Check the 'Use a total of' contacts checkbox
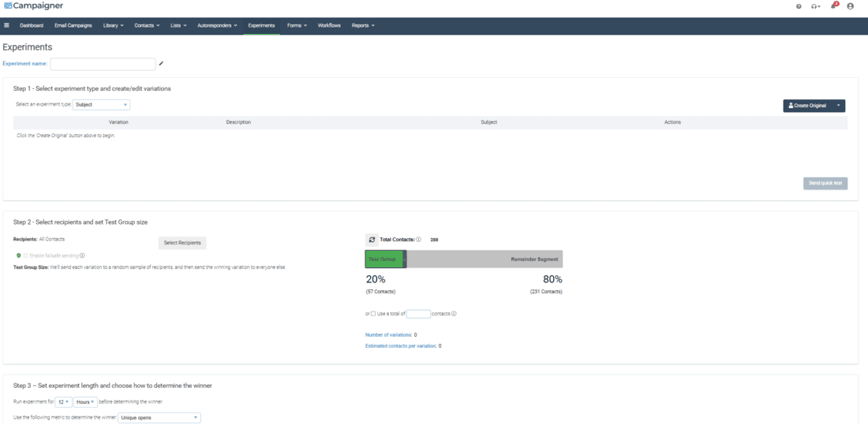This screenshot has width=868, height=425. [x=373, y=314]
